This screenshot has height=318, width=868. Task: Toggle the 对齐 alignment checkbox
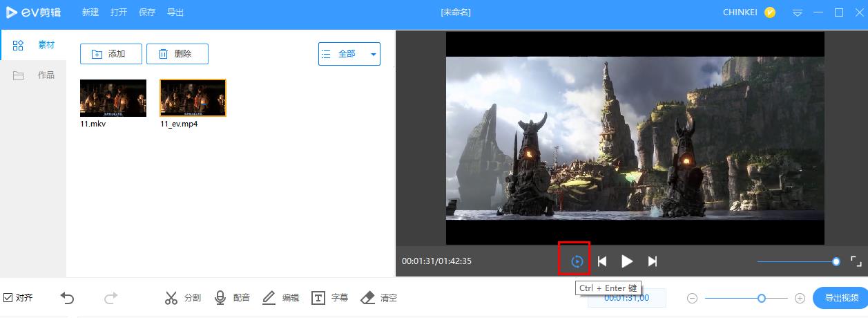[x=8, y=298]
